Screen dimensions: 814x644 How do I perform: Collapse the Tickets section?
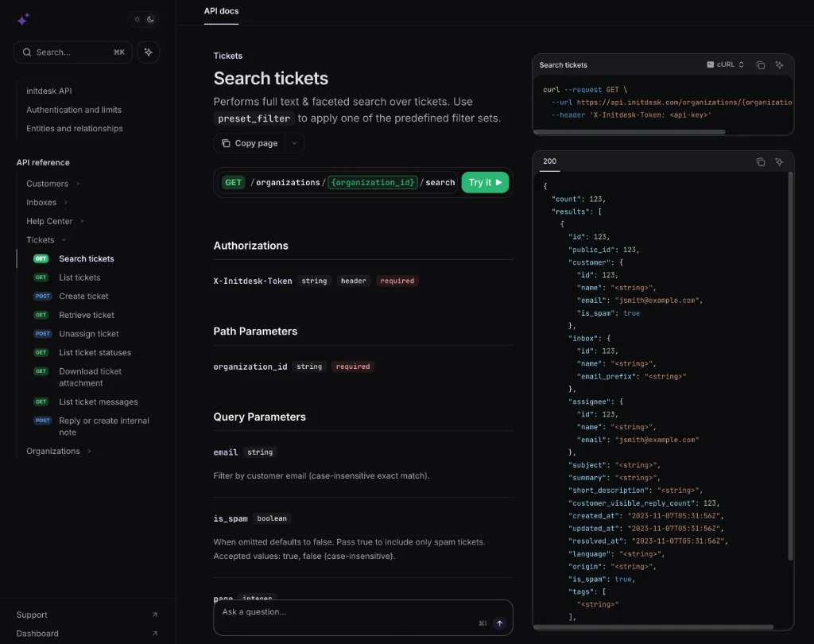click(46, 239)
